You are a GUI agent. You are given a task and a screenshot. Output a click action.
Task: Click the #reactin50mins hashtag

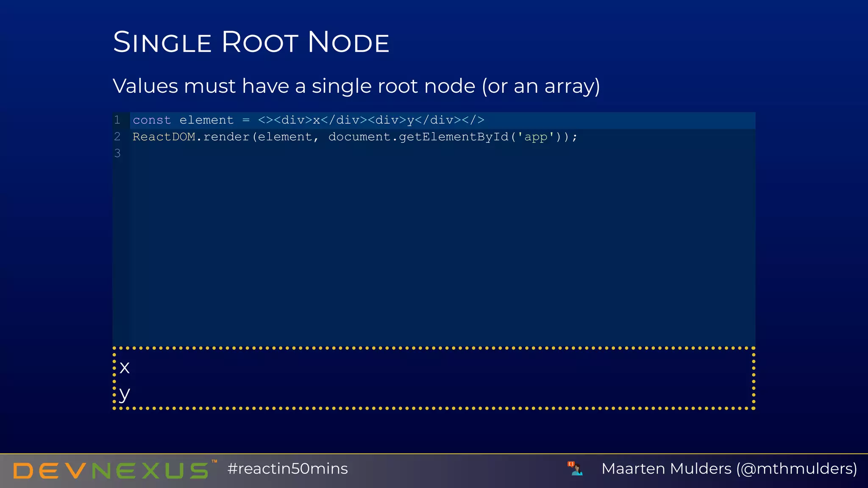point(287,469)
